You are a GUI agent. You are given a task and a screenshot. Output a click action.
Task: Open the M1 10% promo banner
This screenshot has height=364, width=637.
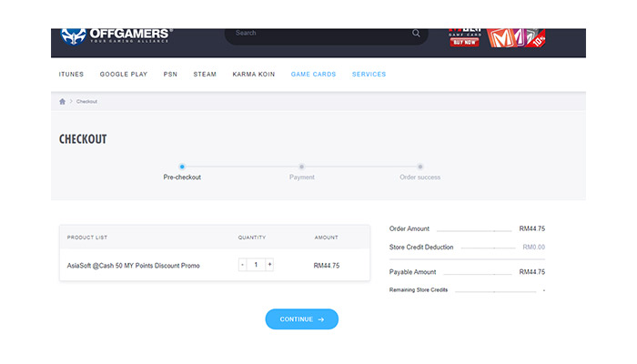(516, 38)
